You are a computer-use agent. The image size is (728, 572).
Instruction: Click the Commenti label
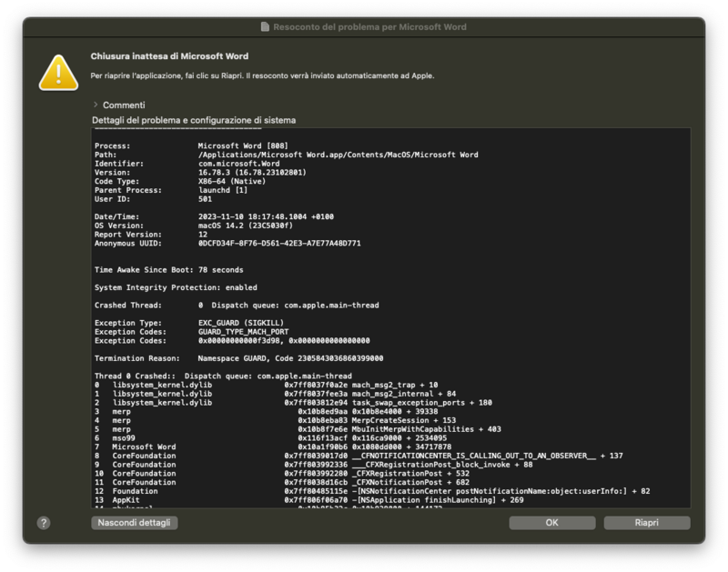click(124, 105)
